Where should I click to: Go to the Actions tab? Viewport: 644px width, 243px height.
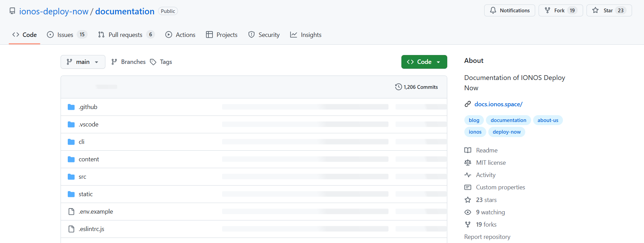click(180, 35)
